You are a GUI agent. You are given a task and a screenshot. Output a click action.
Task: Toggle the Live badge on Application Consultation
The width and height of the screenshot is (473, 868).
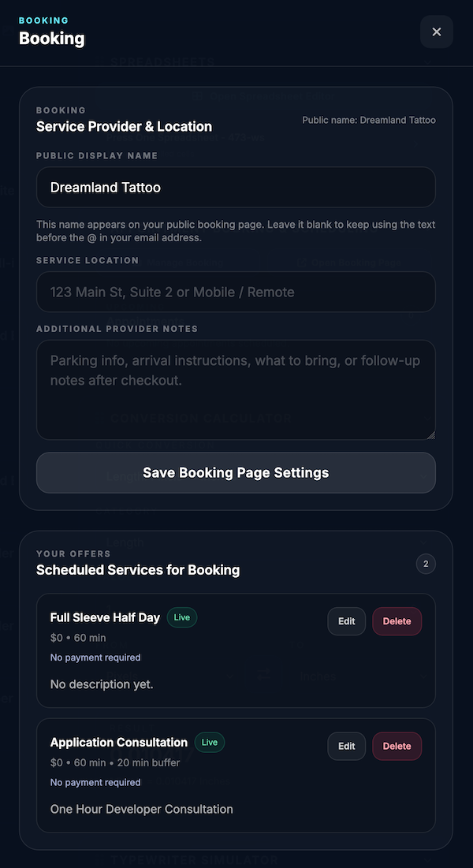pos(209,742)
